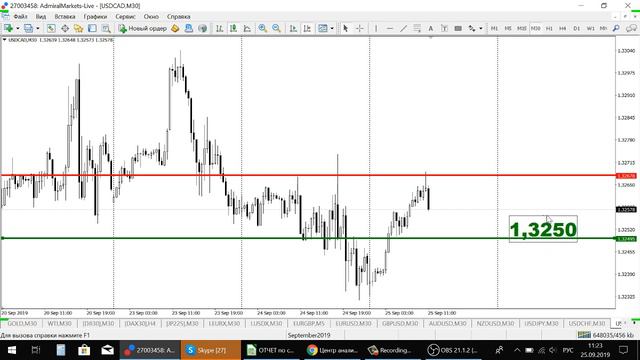This screenshot has width=640, height=360.
Task: Toggle the Data Window crosshair-circle icon
Action: [65, 28]
